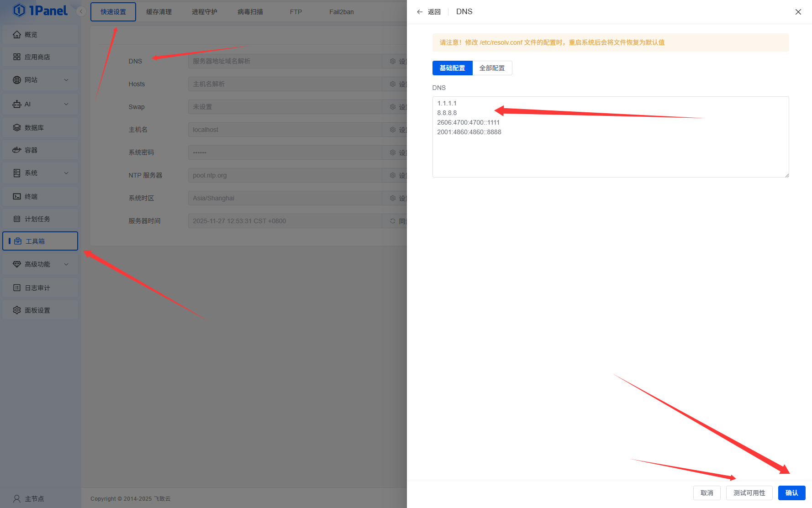Open the 概览 overview home icon
This screenshot has width=812, height=508.
(17, 35)
